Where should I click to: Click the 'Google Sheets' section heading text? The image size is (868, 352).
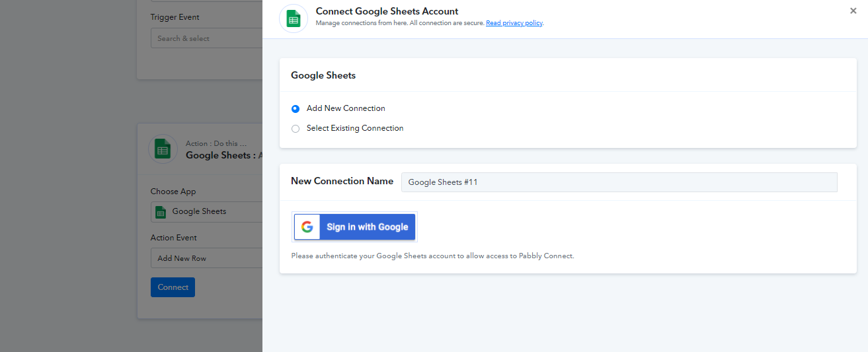[x=323, y=75]
